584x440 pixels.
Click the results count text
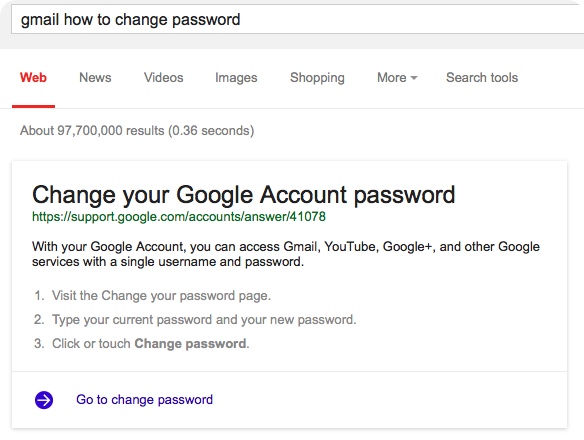click(137, 130)
